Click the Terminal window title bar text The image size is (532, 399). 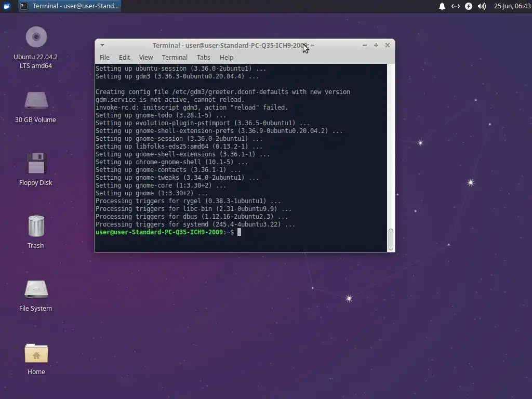tap(233, 46)
